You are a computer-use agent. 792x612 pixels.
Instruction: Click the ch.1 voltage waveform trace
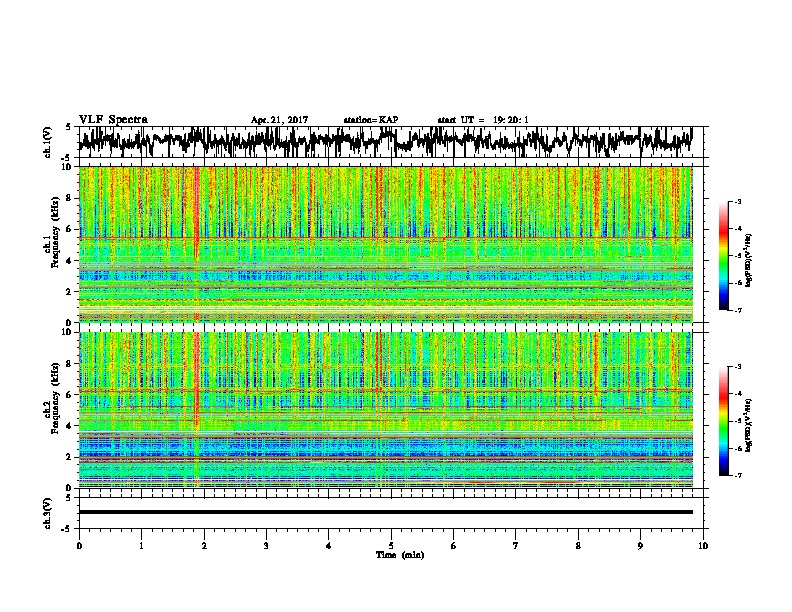tap(385, 142)
